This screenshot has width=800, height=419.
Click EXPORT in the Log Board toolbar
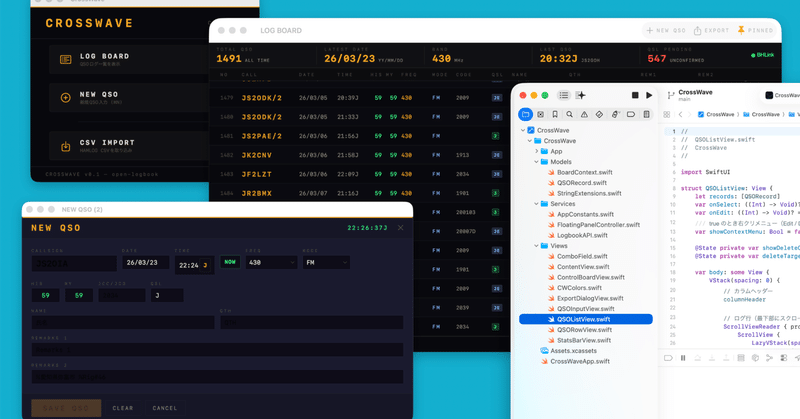711,31
